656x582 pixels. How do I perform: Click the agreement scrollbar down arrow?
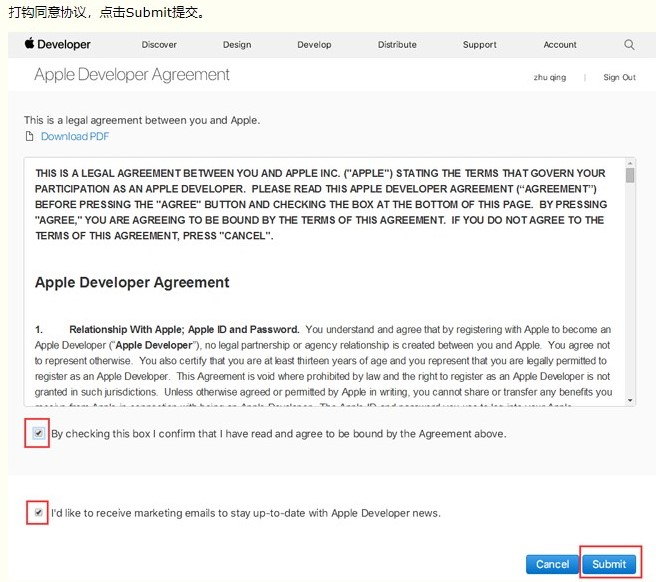630,400
